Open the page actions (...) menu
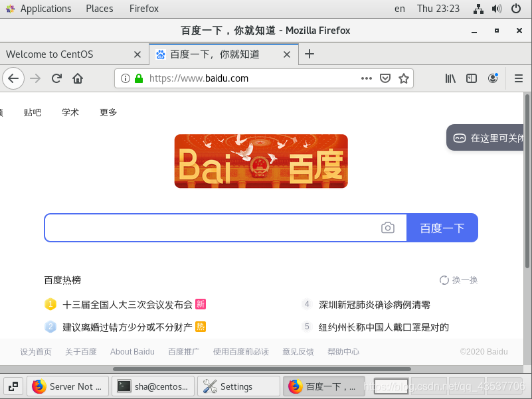The width and height of the screenshot is (532, 399). coord(366,78)
